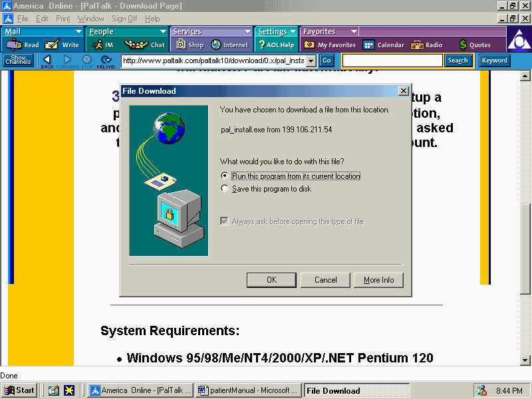Open the Chat people icon

[x=144, y=45]
